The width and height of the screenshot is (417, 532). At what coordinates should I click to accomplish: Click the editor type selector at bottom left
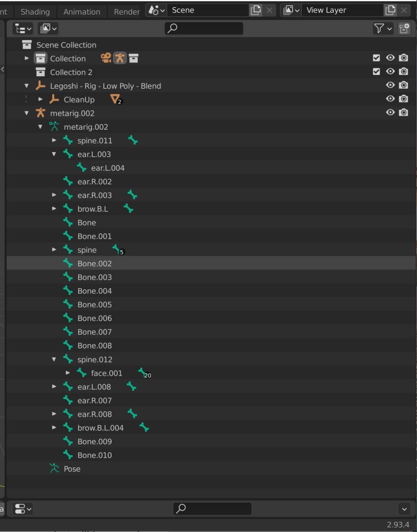tap(22, 509)
